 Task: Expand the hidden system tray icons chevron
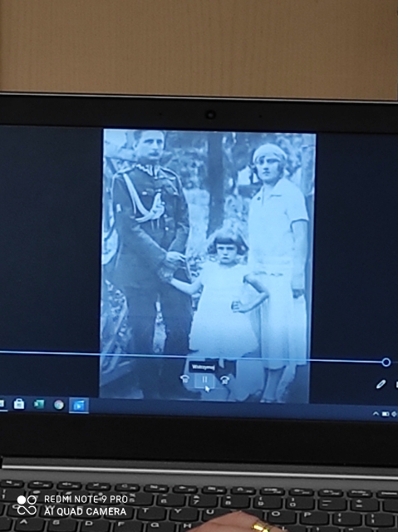(x=376, y=414)
